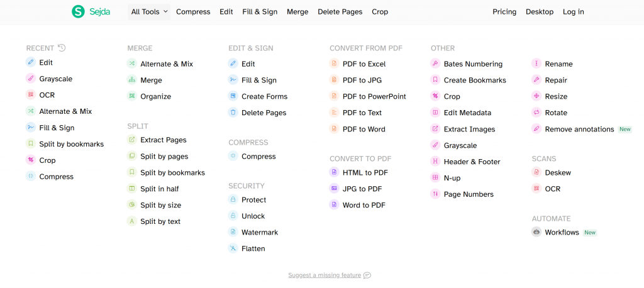The width and height of the screenshot is (644, 288).
Task: Choose the Split in half icon
Action: click(132, 189)
